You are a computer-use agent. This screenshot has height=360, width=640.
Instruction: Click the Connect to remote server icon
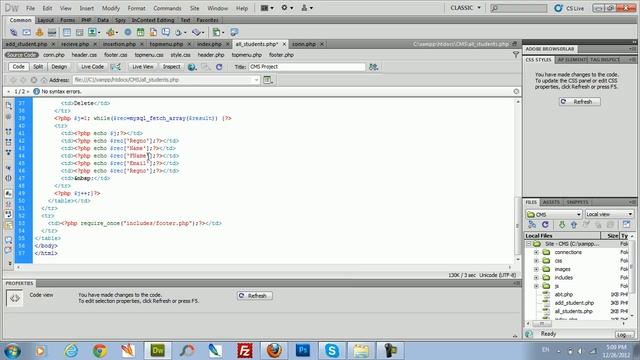[x=532, y=225]
